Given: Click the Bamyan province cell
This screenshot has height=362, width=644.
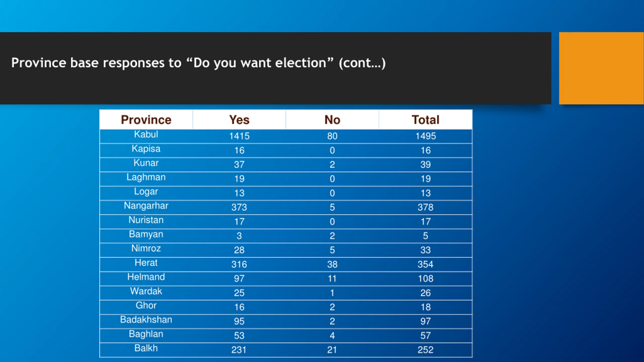Looking at the screenshot, I should coord(146,234).
